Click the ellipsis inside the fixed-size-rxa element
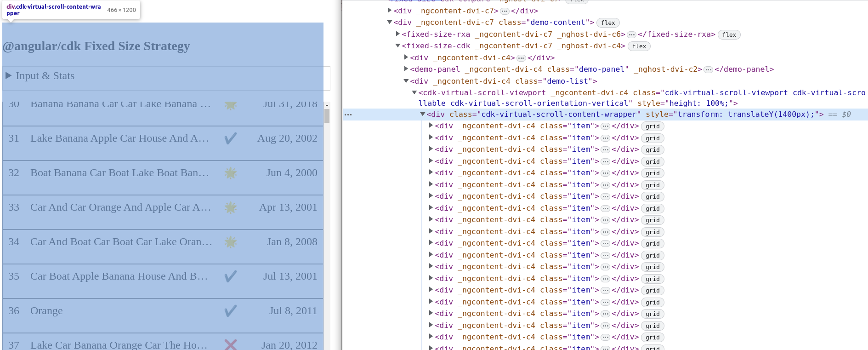868x350 pixels. pos(631,34)
